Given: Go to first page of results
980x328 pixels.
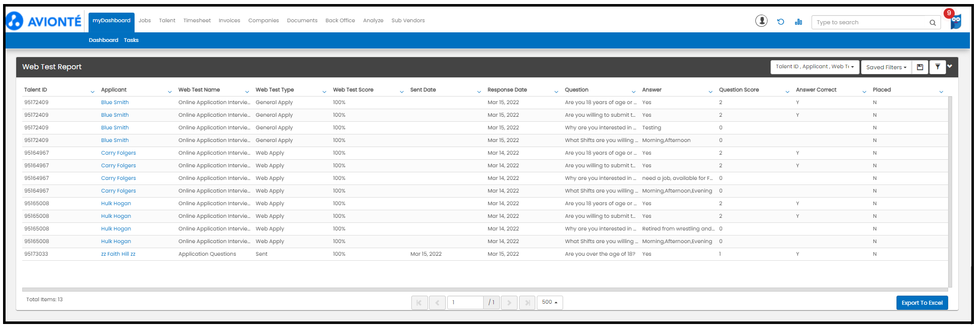Looking at the screenshot, I should (x=419, y=303).
